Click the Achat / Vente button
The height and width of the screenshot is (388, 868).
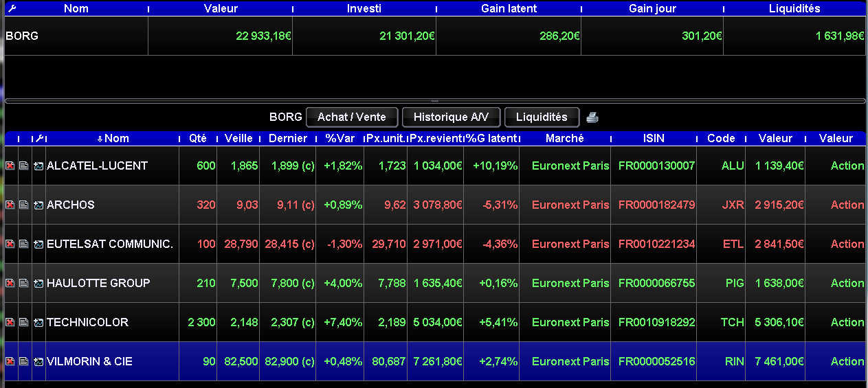pyautogui.click(x=351, y=117)
